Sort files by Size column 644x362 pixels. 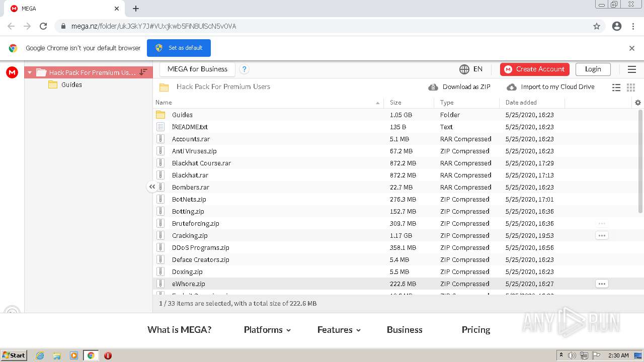(x=409, y=103)
